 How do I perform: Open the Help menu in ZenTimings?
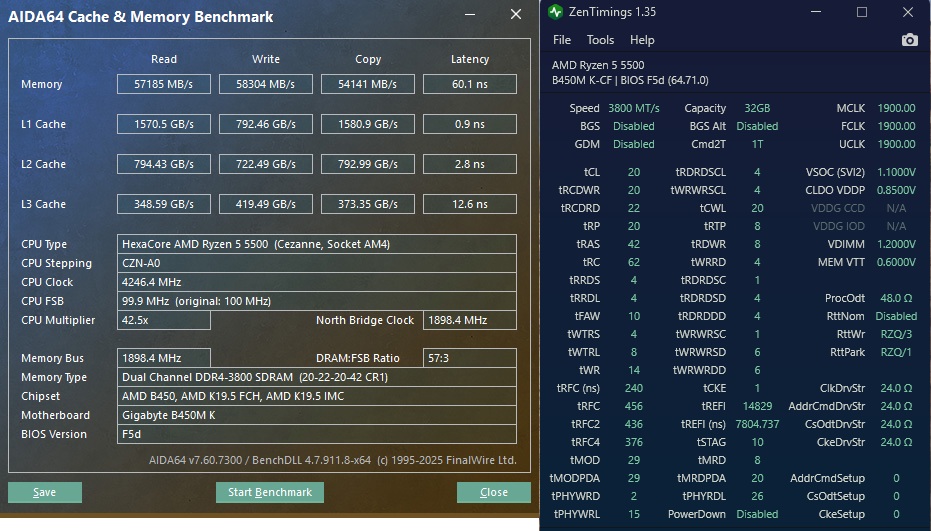coord(642,40)
